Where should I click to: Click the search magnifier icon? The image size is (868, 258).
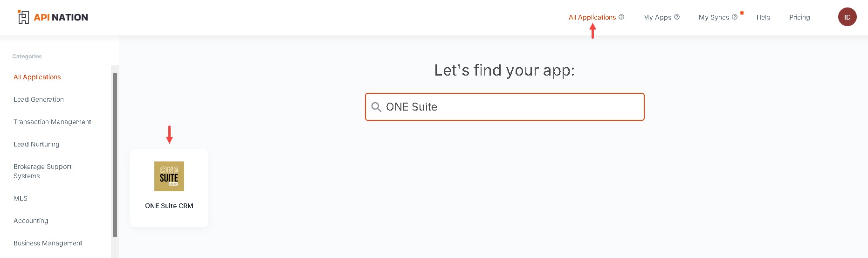tap(376, 107)
